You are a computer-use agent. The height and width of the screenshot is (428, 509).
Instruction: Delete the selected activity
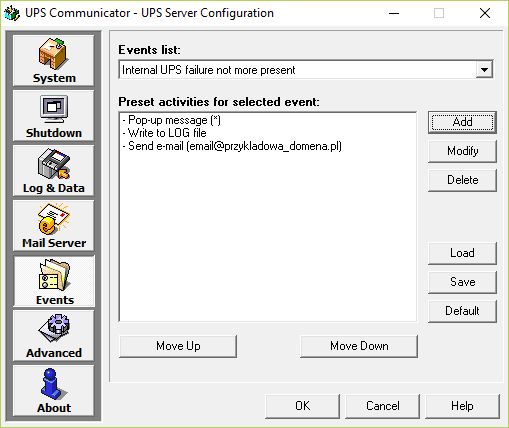coord(462,180)
